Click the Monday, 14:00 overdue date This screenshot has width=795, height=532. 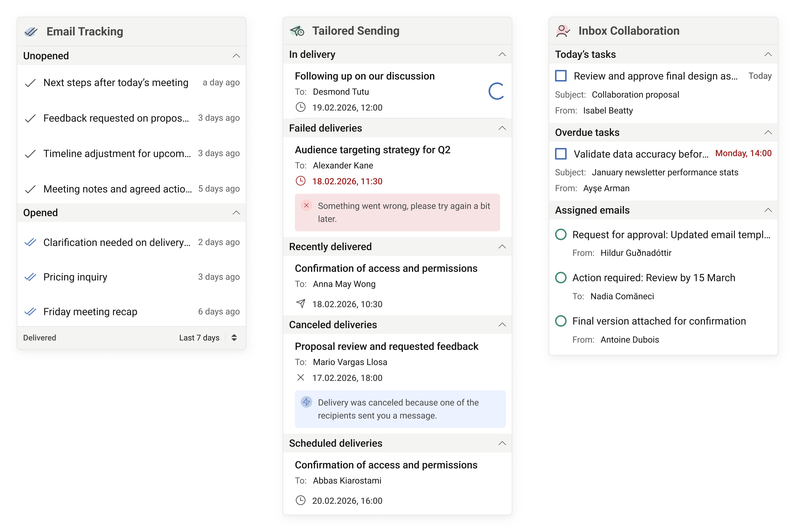coord(743,153)
